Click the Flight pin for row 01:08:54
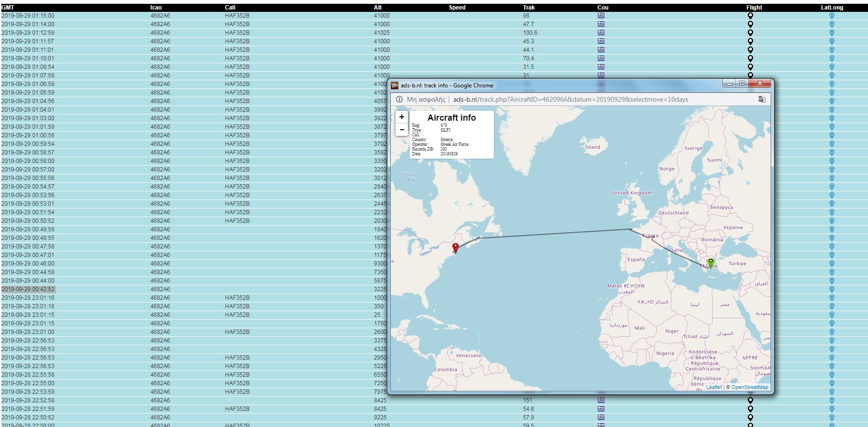 750,67
